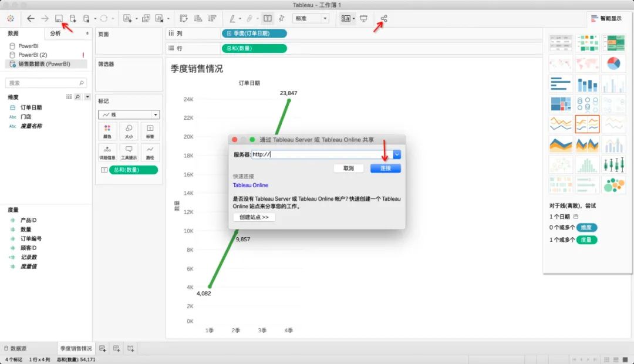Add new dashboard tab at bottom

[116, 348]
